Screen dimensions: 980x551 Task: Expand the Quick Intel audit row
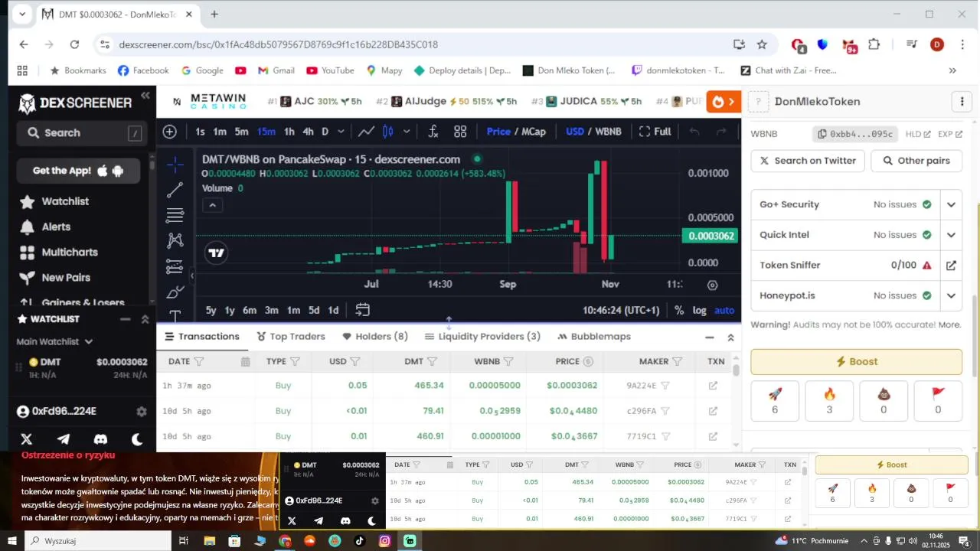pyautogui.click(x=952, y=235)
